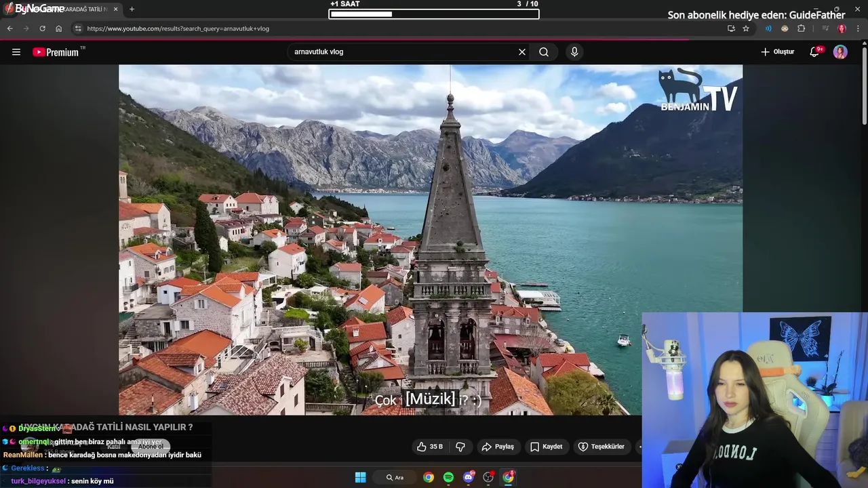
Task: Open the active Chrome profile taskbar icon
Action: point(508,477)
